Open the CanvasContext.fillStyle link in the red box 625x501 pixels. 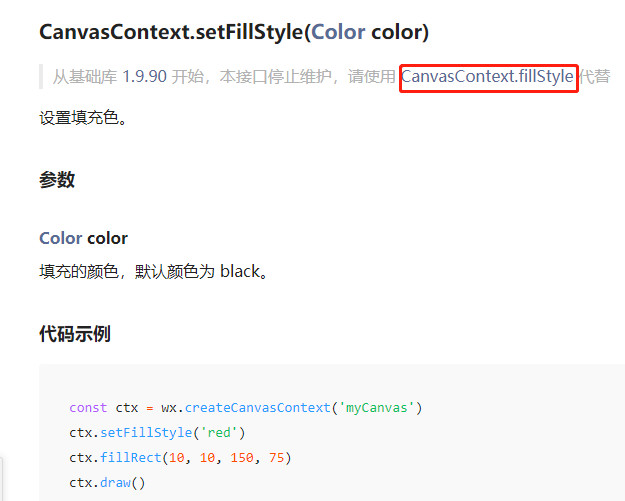click(x=487, y=77)
